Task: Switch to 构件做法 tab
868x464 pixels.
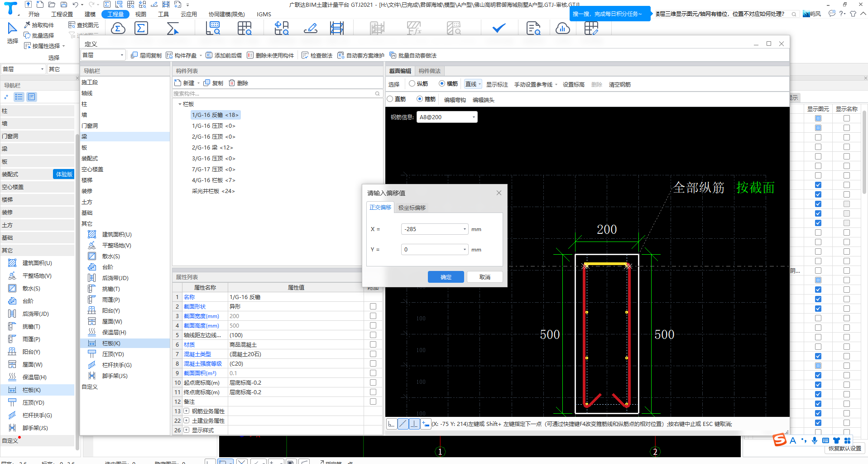Action: (x=430, y=71)
